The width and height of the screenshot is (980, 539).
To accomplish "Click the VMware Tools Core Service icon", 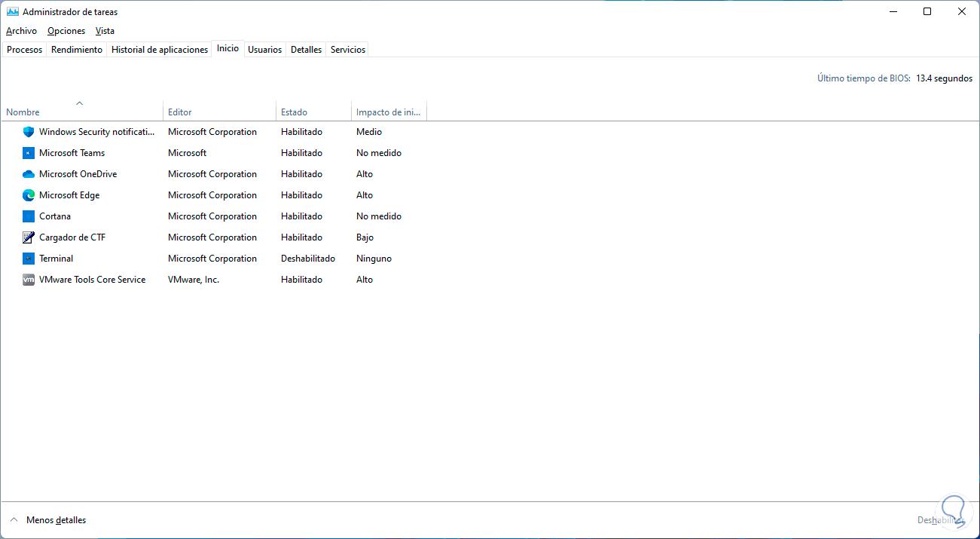I will [29, 280].
